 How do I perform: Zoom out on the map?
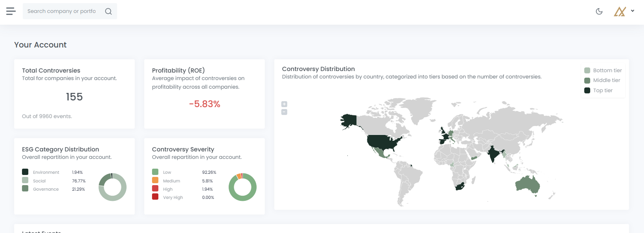[284, 112]
